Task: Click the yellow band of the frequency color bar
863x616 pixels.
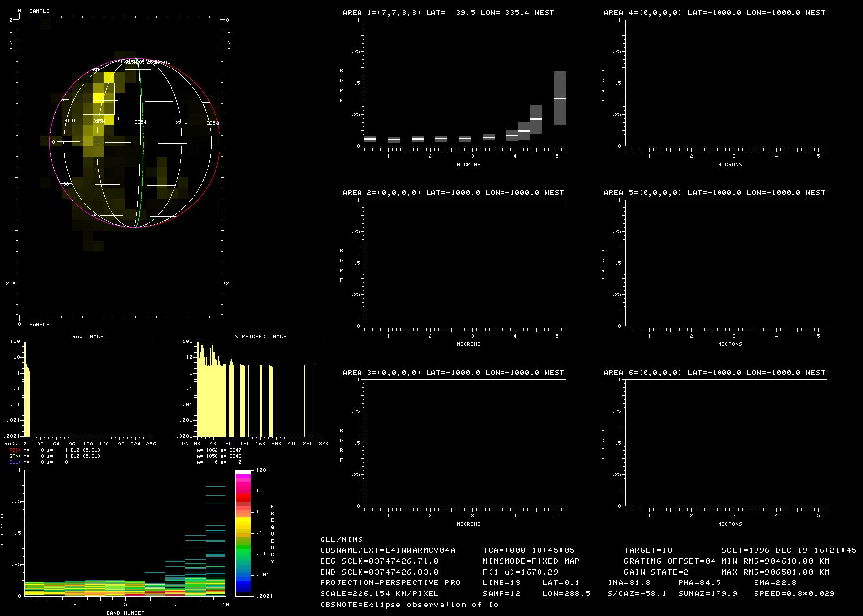Action: click(x=243, y=522)
